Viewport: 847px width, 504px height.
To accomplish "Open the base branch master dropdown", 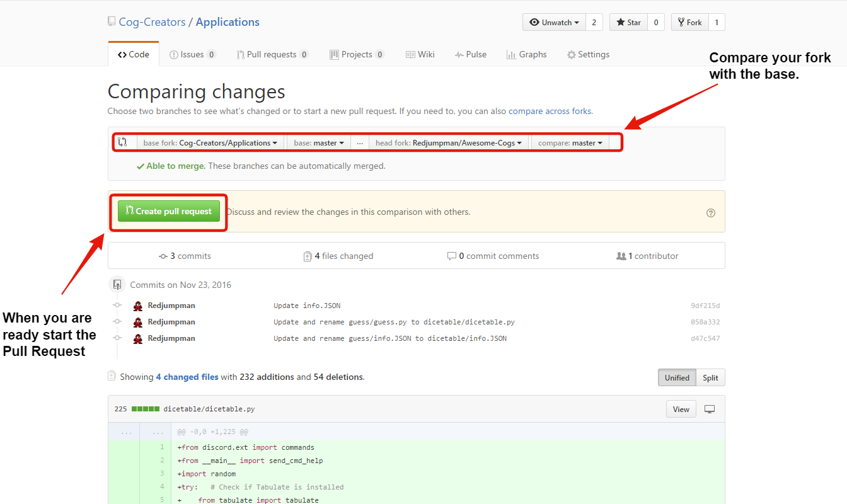I will pyautogui.click(x=319, y=143).
